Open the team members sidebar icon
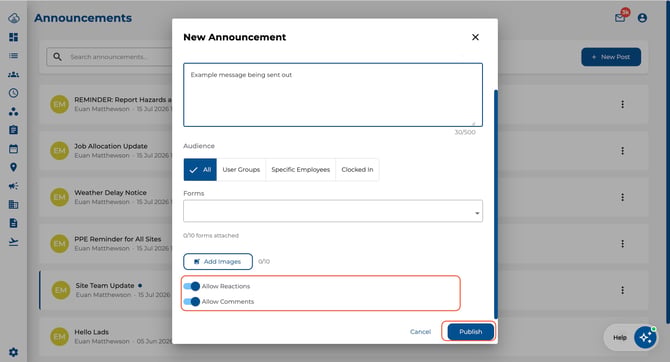The width and height of the screenshot is (670, 362). pos(14,74)
